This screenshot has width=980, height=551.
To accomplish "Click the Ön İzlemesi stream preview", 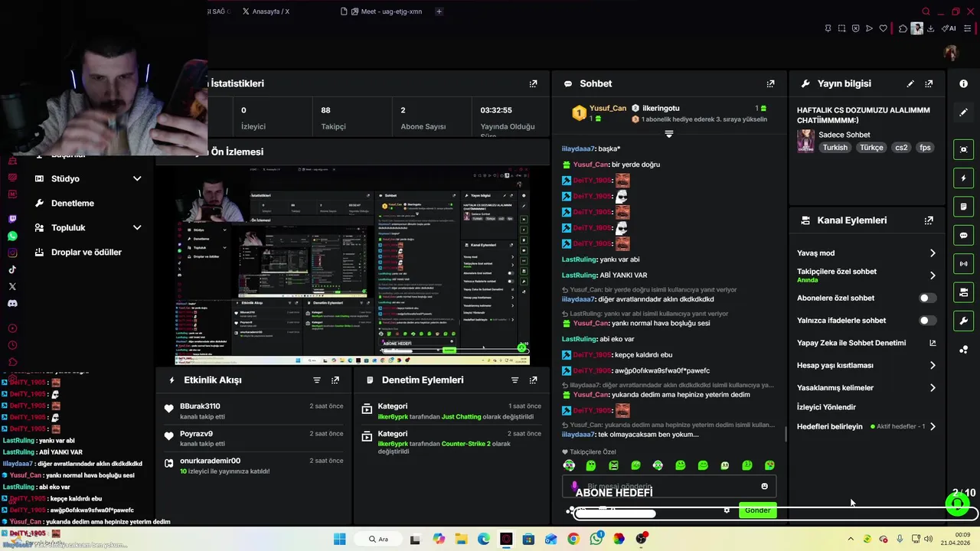I will coord(352,266).
